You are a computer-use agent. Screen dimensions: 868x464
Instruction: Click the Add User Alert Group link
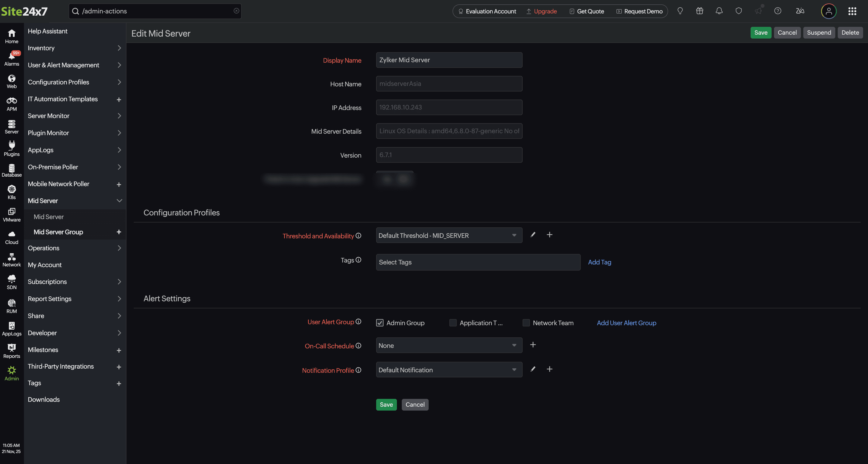(626, 323)
